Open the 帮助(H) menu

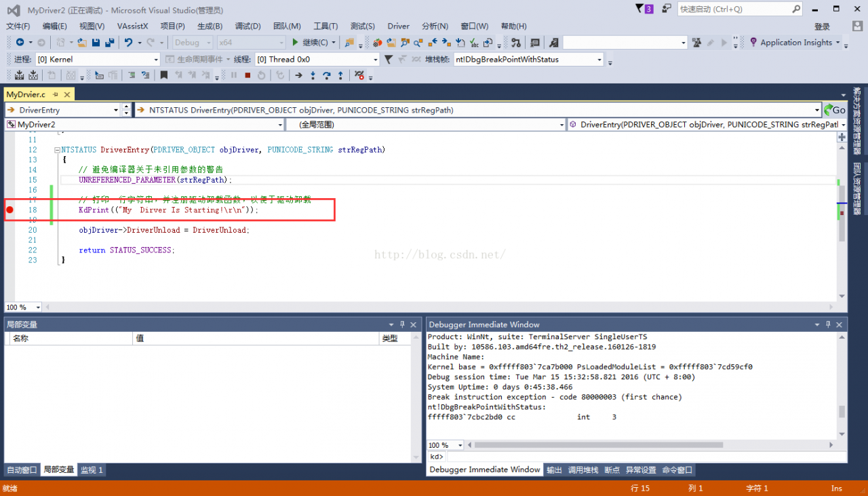(x=513, y=26)
